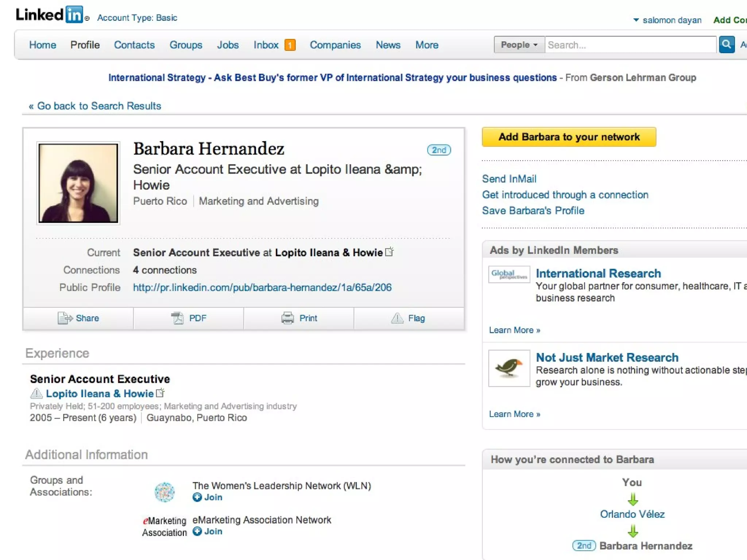Click Barbara Hernandez's profile photo

click(x=78, y=183)
